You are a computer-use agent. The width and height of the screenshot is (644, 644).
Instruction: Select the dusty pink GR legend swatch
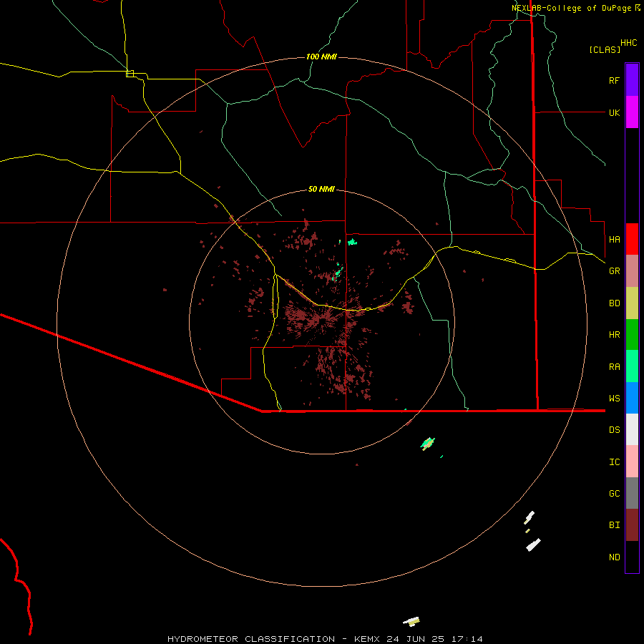click(x=632, y=270)
